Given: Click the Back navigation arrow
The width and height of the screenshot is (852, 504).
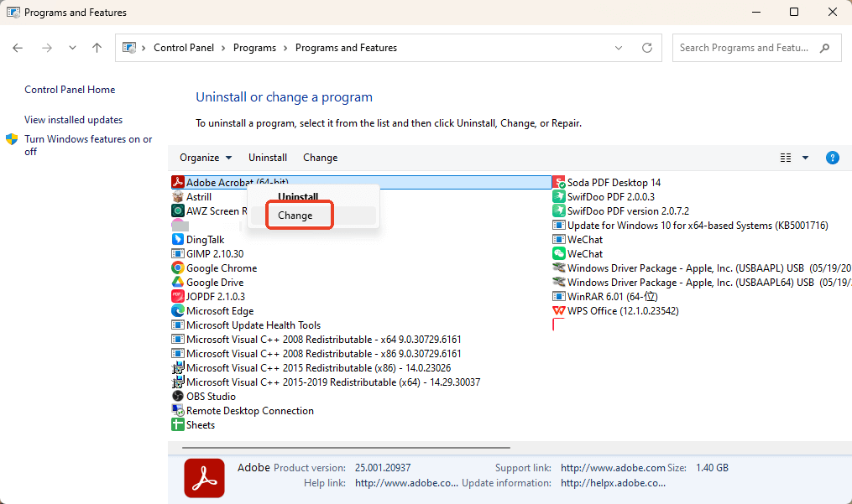Looking at the screenshot, I should (x=18, y=48).
